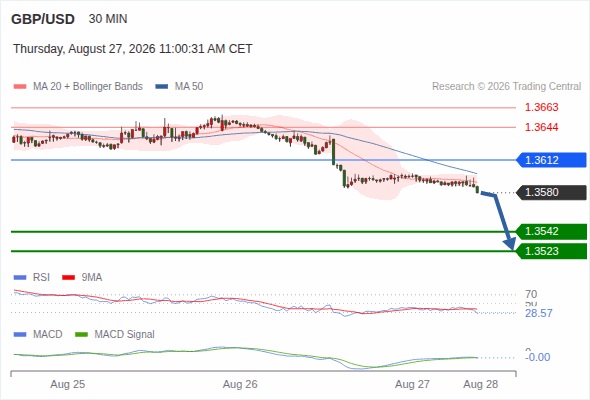Image resolution: width=590 pixels, height=400 pixels.
Task: Select Aug 26 on the time axis
Action: pos(240,384)
